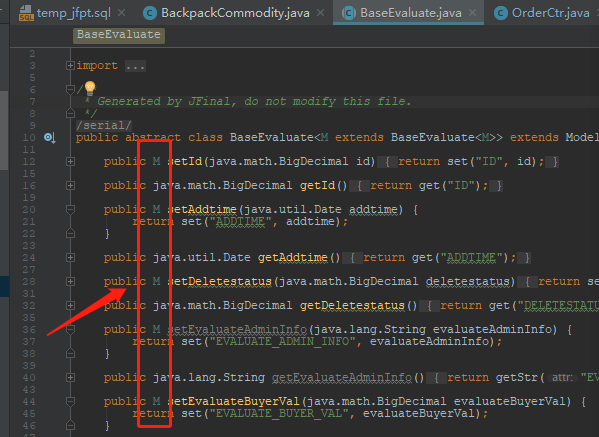Viewport: 599px width, 437px height.
Task: Expand the folded getDeletestatus method on line 32
Action: pyautogui.click(x=70, y=306)
